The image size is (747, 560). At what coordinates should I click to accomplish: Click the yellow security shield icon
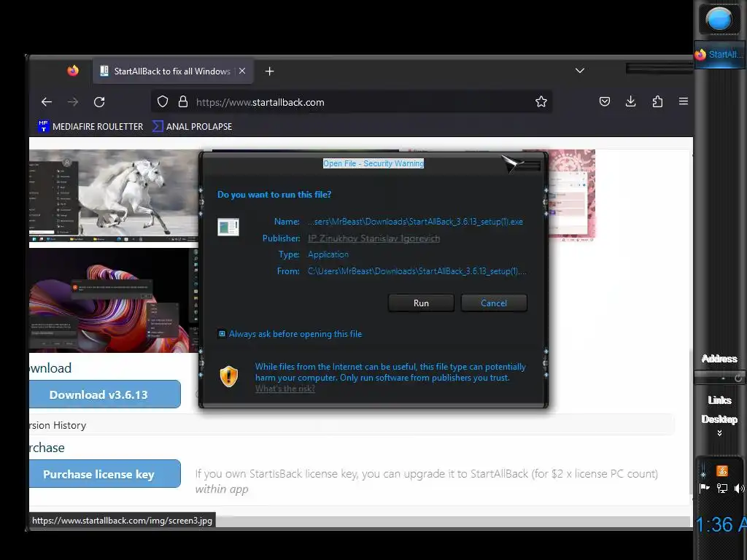coord(229,376)
